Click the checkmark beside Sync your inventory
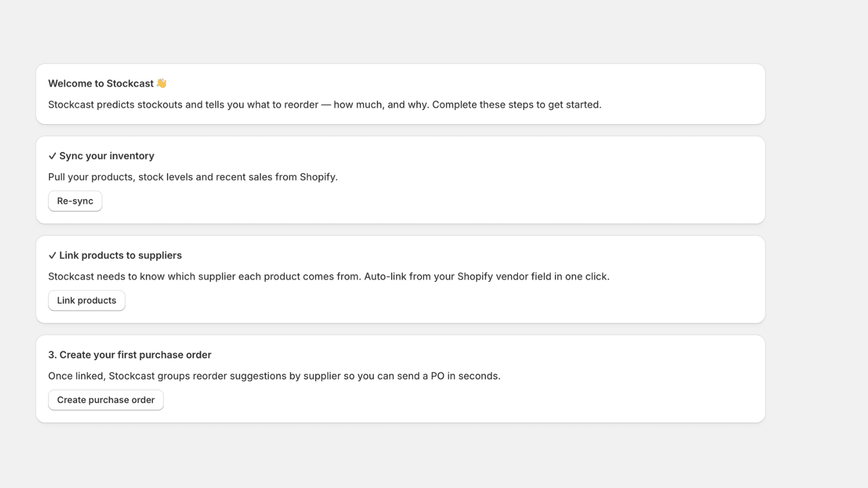868x488 pixels. coord(52,156)
